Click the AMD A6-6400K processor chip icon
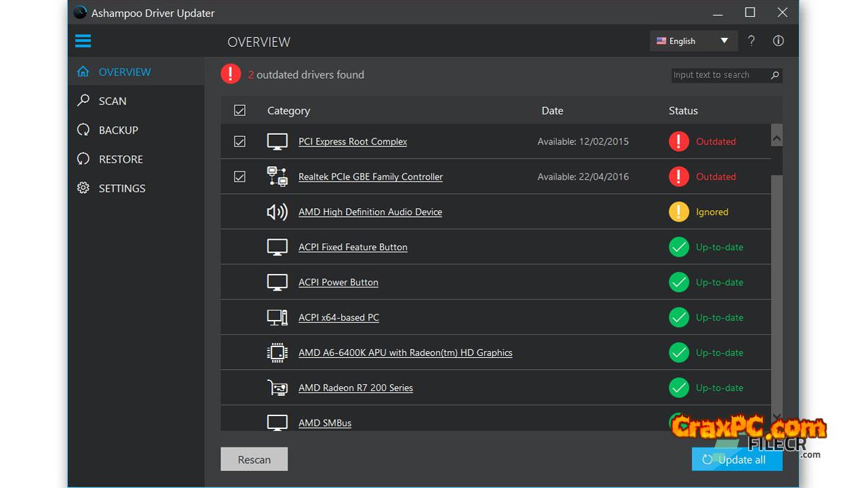The height and width of the screenshot is (488, 868). click(x=277, y=353)
